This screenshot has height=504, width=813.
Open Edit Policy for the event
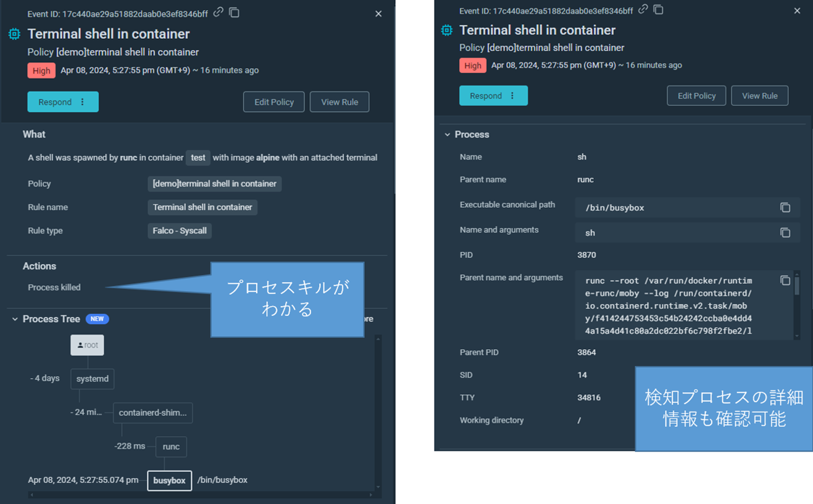(273, 102)
